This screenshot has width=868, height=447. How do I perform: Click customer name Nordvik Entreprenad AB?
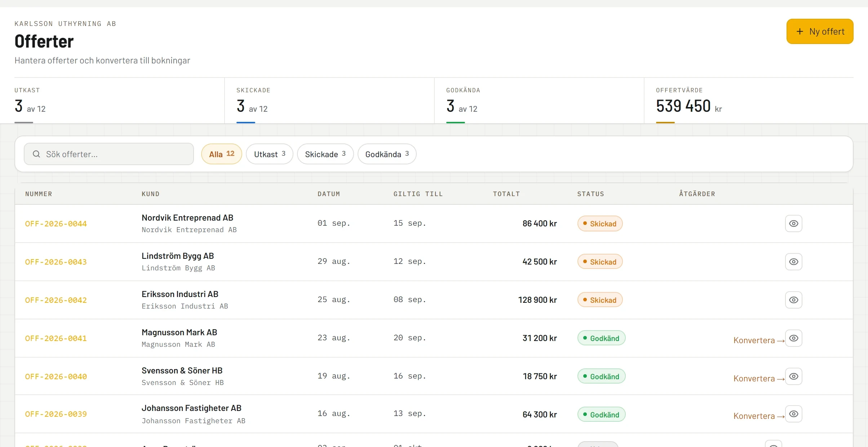187,218
